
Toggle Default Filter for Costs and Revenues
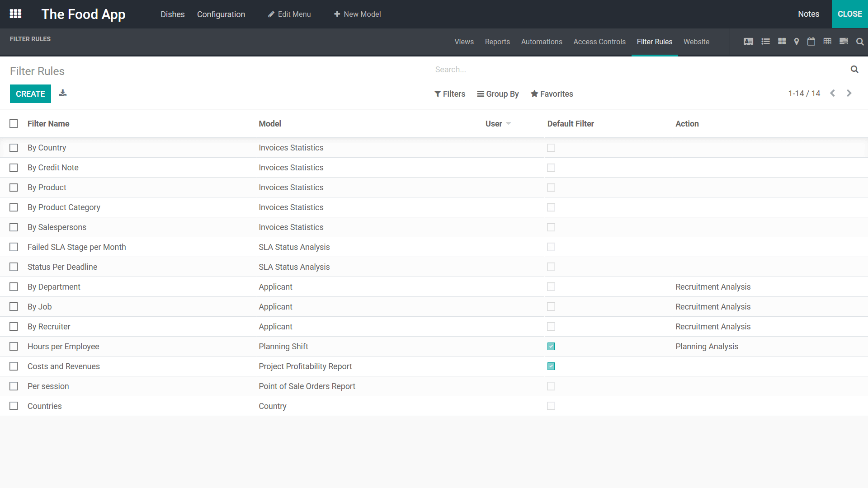point(551,366)
